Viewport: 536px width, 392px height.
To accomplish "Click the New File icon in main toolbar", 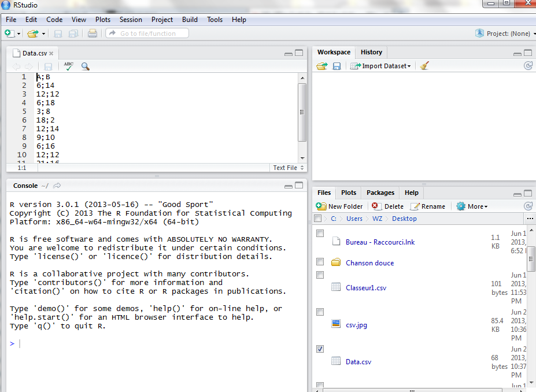I will point(9,34).
